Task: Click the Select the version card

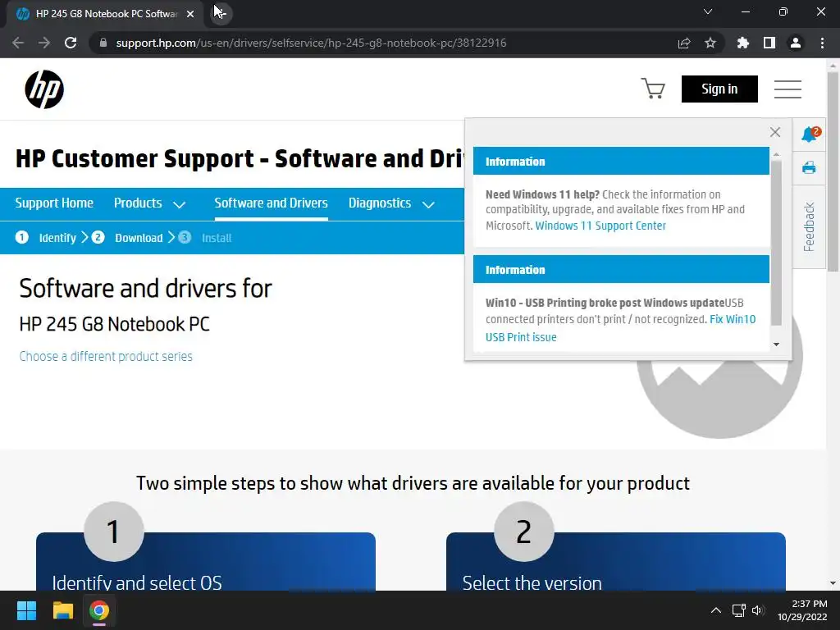Action: (x=615, y=561)
